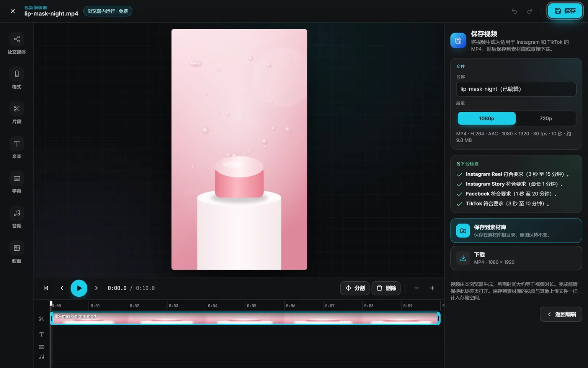
Task: Choose 下载 MP4 option
Action: pyautogui.click(x=516, y=258)
